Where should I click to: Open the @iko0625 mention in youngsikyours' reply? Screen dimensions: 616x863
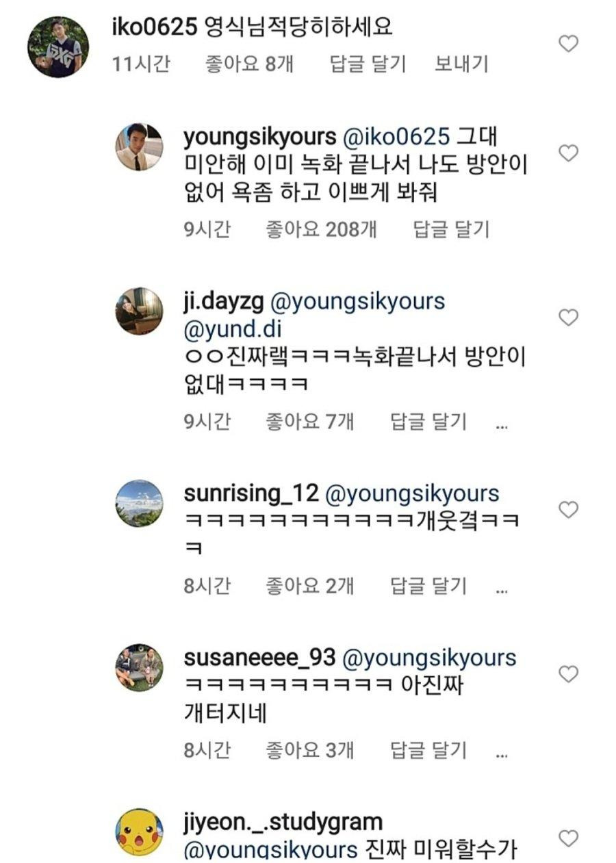click(x=396, y=137)
